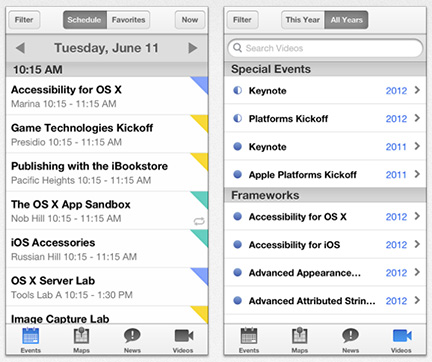Open the Image Capture Lab session
Screen dimensions: 432x362
click(107, 315)
